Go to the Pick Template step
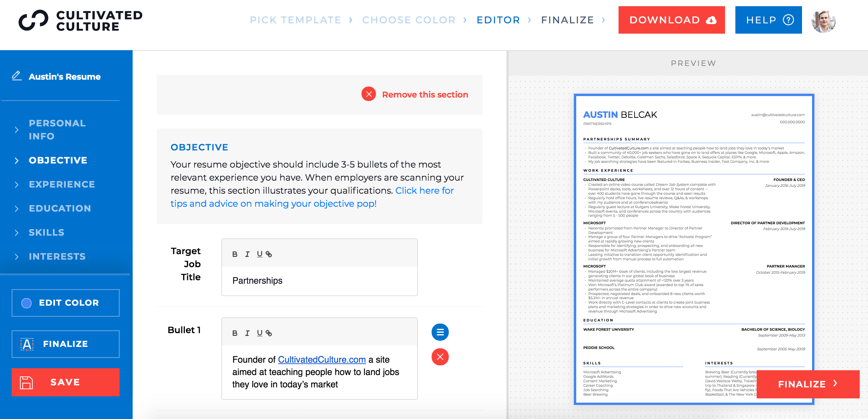This screenshot has height=419, width=868. tap(295, 20)
